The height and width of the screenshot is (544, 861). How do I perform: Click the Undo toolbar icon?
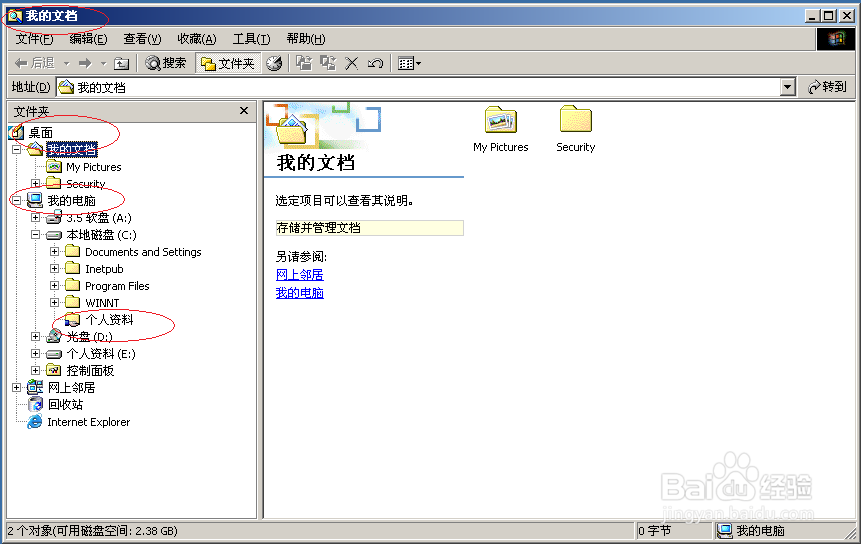point(375,63)
